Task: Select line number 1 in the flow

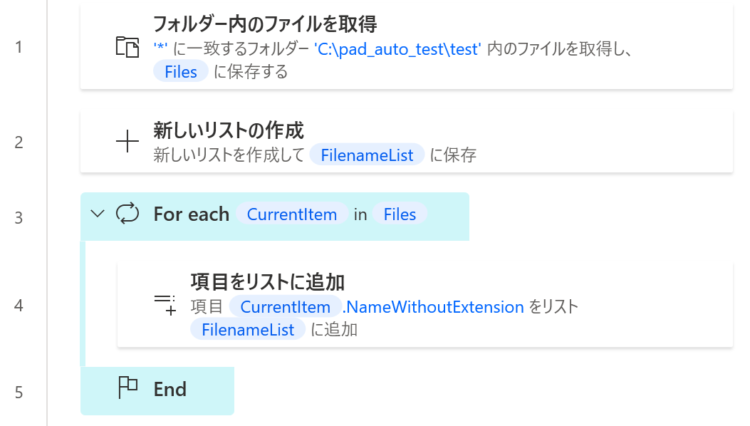Action: point(19,47)
